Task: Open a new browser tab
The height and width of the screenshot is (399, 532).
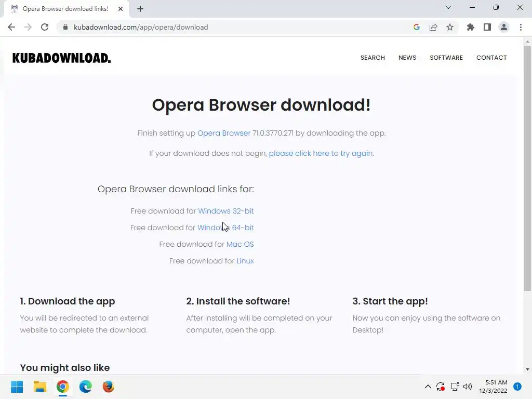Action: click(x=140, y=9)
